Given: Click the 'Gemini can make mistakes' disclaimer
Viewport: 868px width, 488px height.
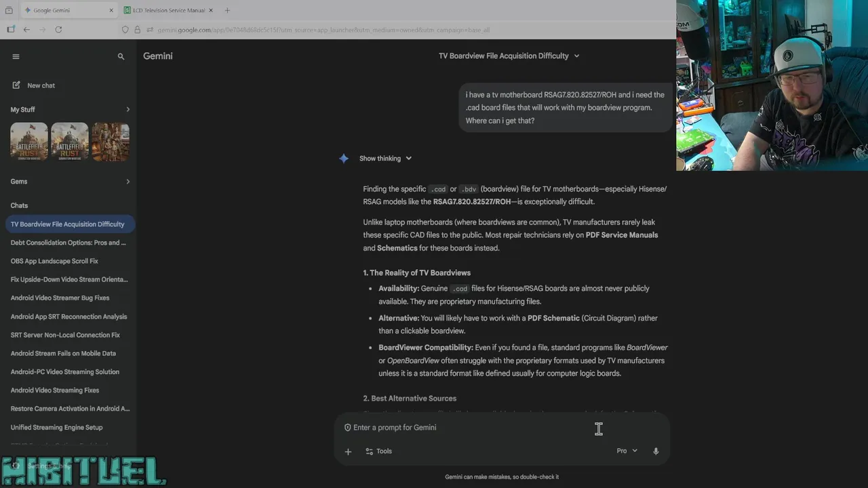Looking at the screenshot, I should [502, 477].
